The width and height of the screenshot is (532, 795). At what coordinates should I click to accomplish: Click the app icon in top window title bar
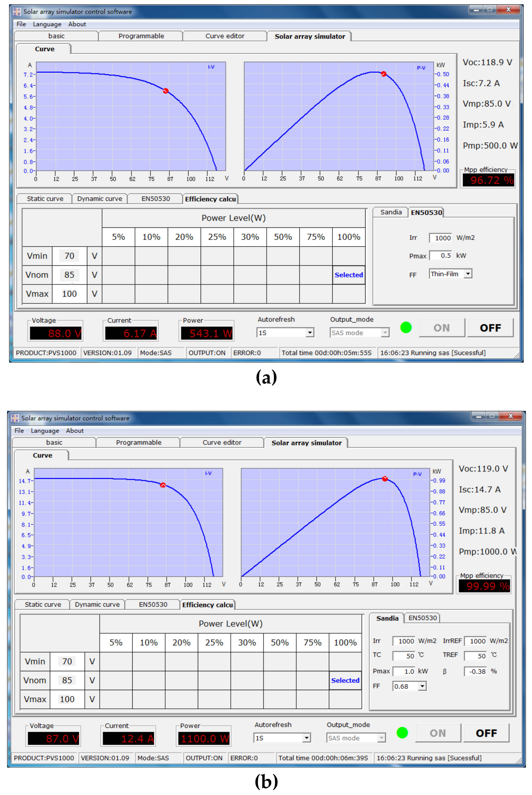click(x=17, y=12)
